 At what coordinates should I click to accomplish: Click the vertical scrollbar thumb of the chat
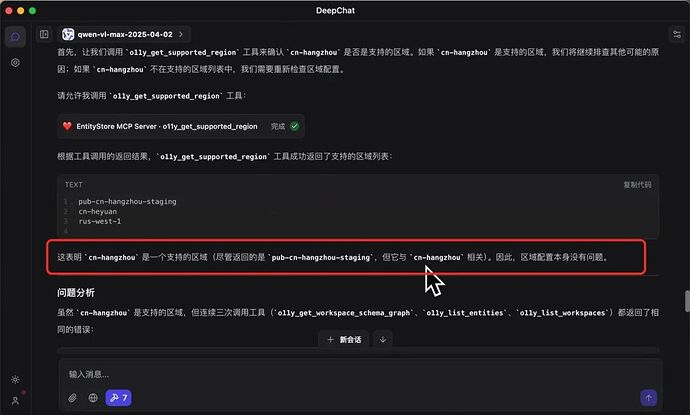click(x=687, y=301)
